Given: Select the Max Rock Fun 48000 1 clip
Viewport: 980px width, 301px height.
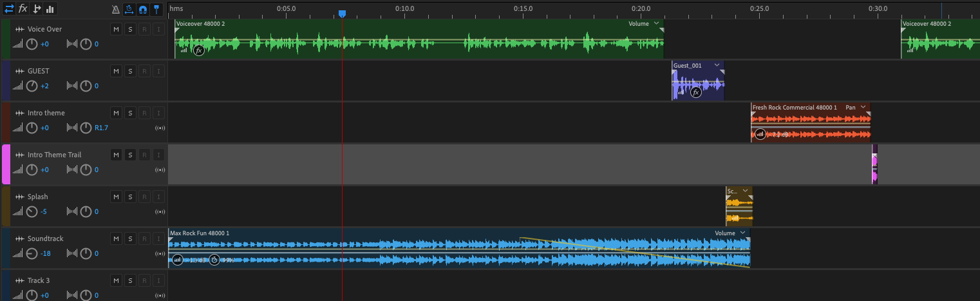Looking at the screenshot, I should (459, 248).
